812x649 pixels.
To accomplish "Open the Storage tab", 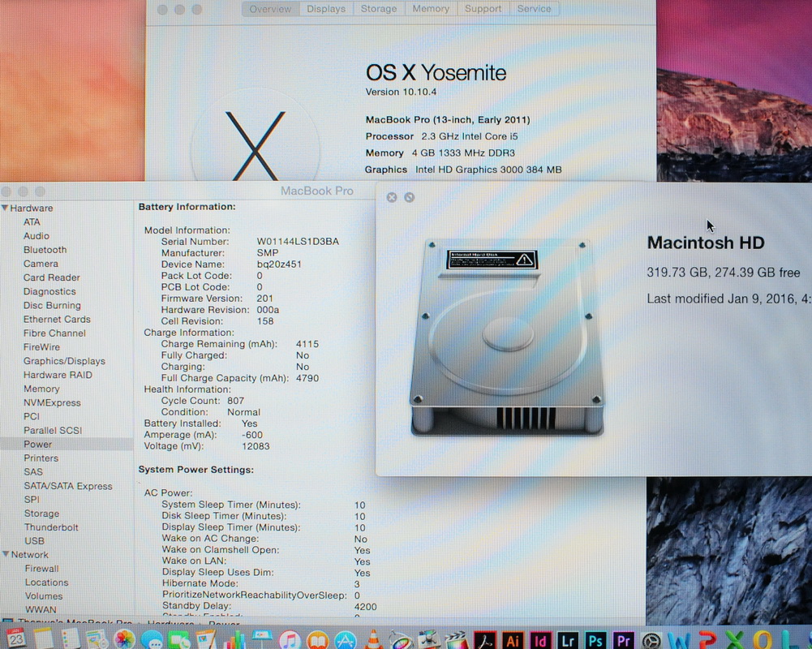I will click(x=379, y=9).
